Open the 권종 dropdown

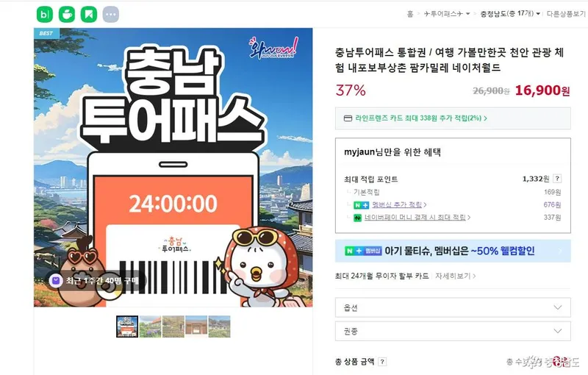[453, 331]
